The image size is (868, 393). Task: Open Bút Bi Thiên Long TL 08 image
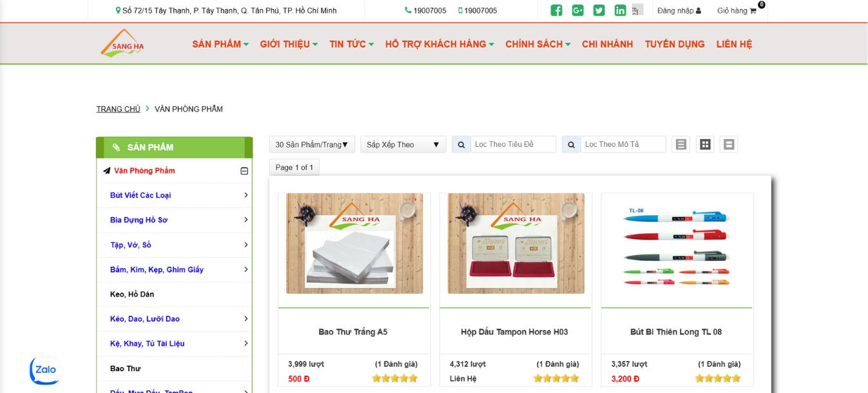676,247
